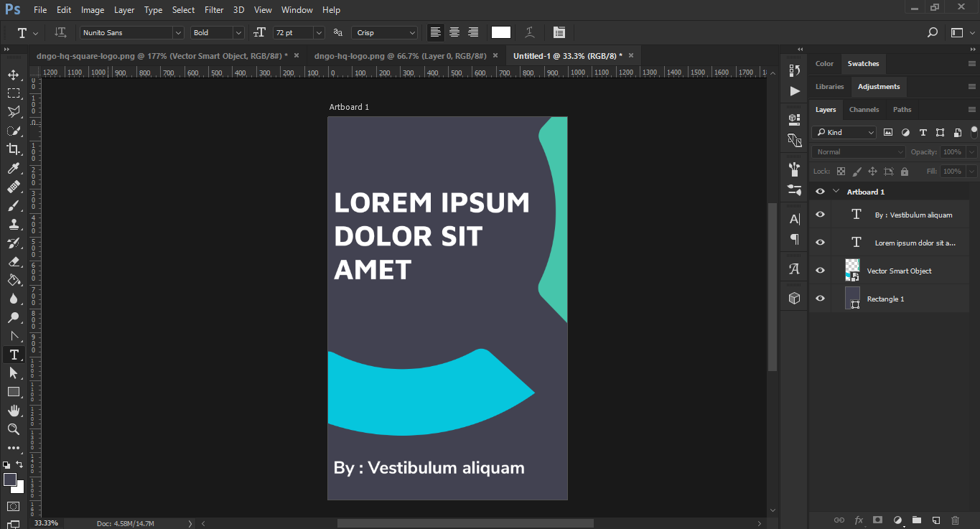Open the Edit Toolbar ellipsis button
980x529 pixels.
pyautogui.click(x=14, y=448)
